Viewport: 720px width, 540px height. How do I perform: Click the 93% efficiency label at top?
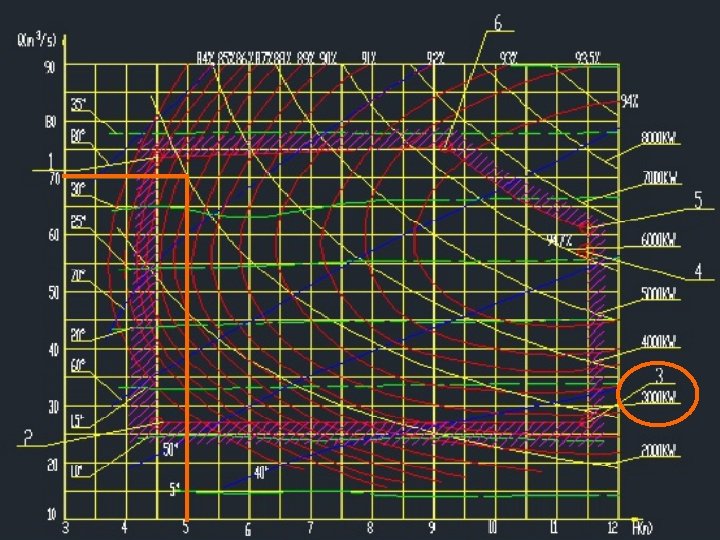(508, 58)
